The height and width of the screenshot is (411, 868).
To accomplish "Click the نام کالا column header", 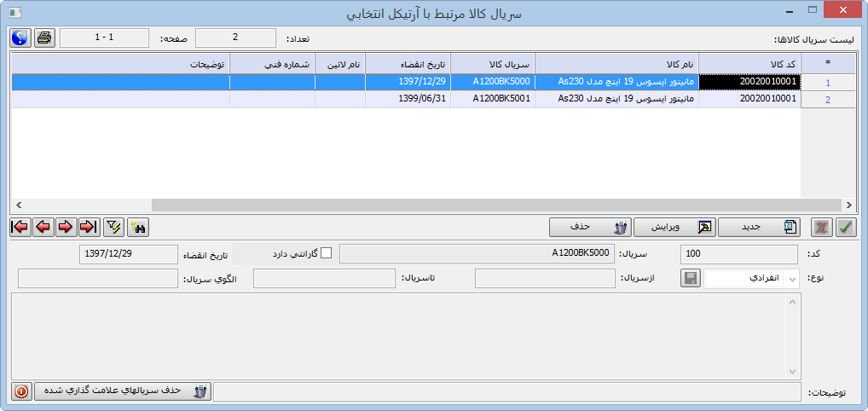I will click(x=616, y=64).
